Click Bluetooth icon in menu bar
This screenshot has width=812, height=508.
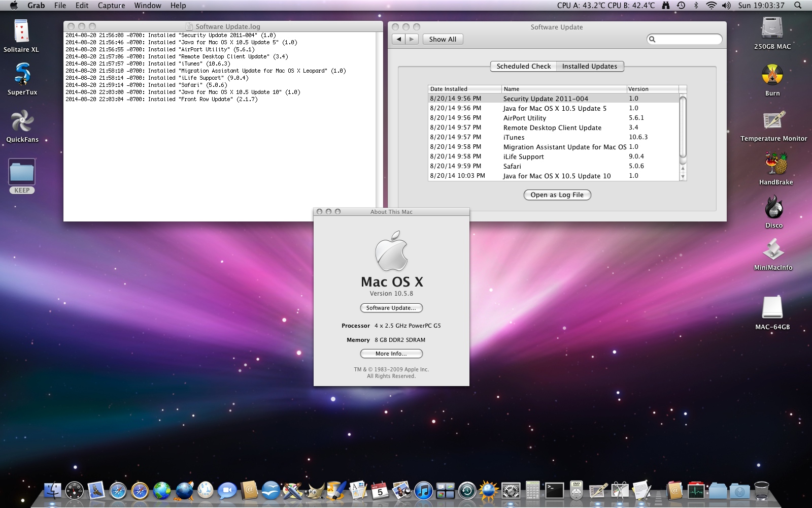(x=696, y=5)
